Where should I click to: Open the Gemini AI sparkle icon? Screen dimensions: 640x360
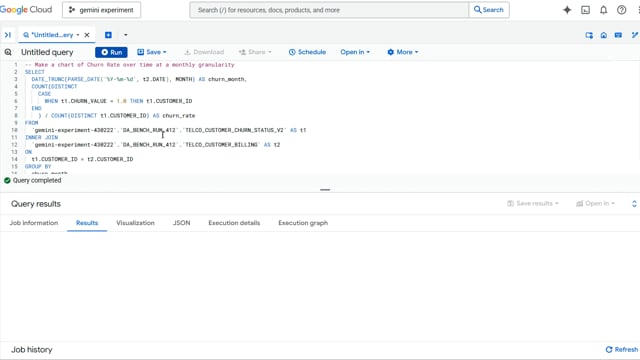(567, 10)
